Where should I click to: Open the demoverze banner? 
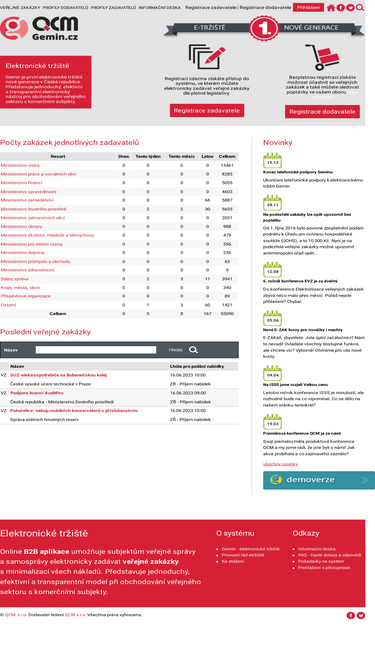coord(319,480)
